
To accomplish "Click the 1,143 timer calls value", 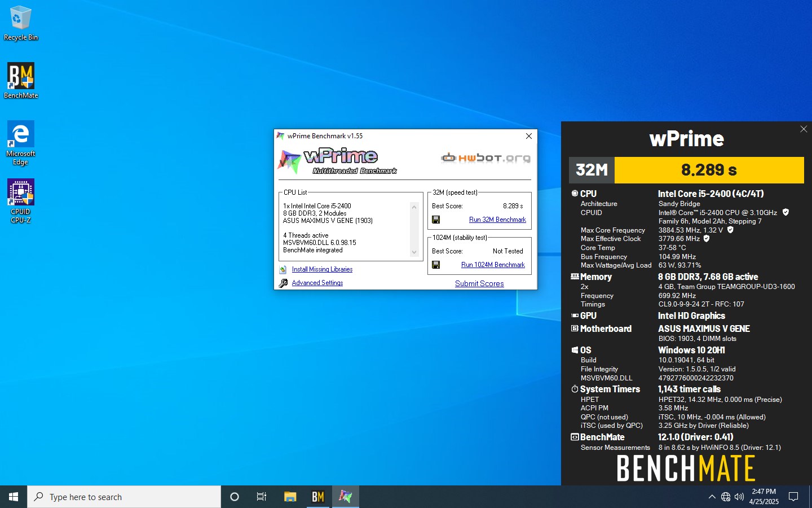I will click(x=689, y=389).
